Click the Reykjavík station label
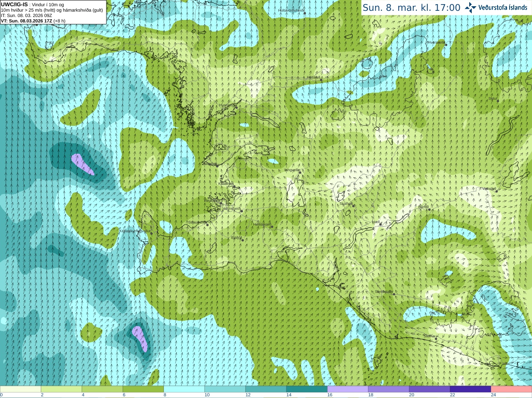Viewport: 532px width, 398px height. click(212, 201)
